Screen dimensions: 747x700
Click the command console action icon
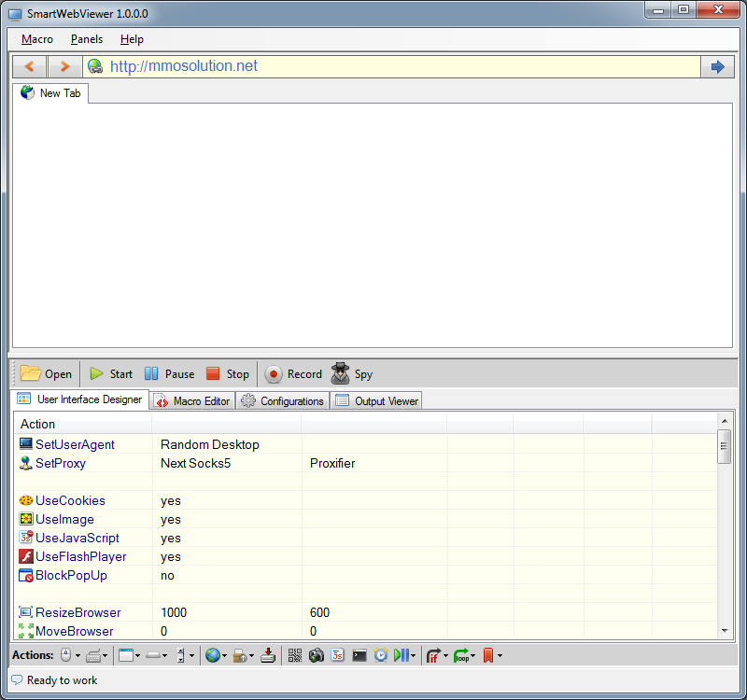click(359, 655)
